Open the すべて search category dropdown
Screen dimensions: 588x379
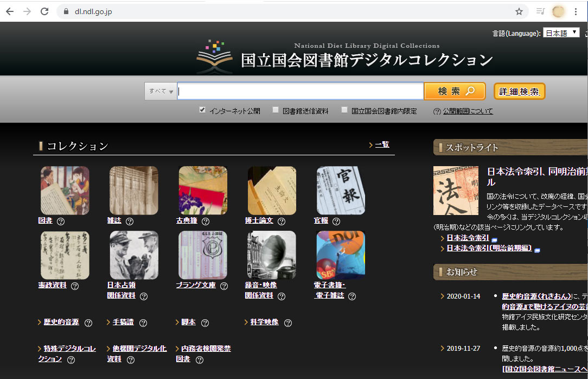coord(161,92)
